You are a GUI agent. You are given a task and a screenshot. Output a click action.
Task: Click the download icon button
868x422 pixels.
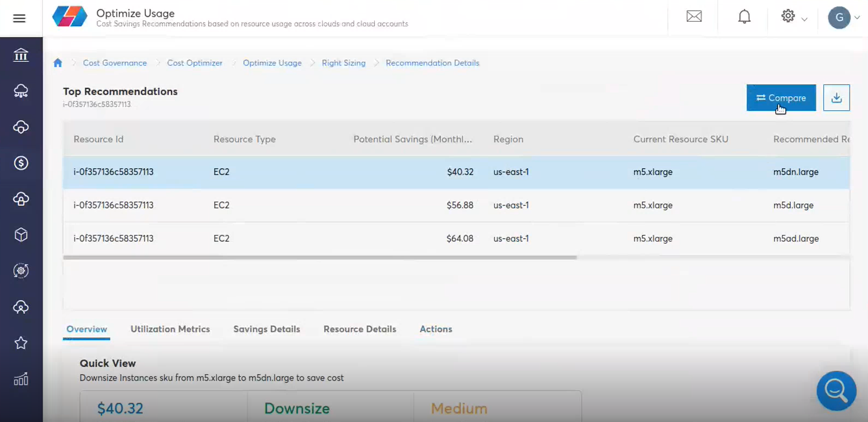point(836,98)
